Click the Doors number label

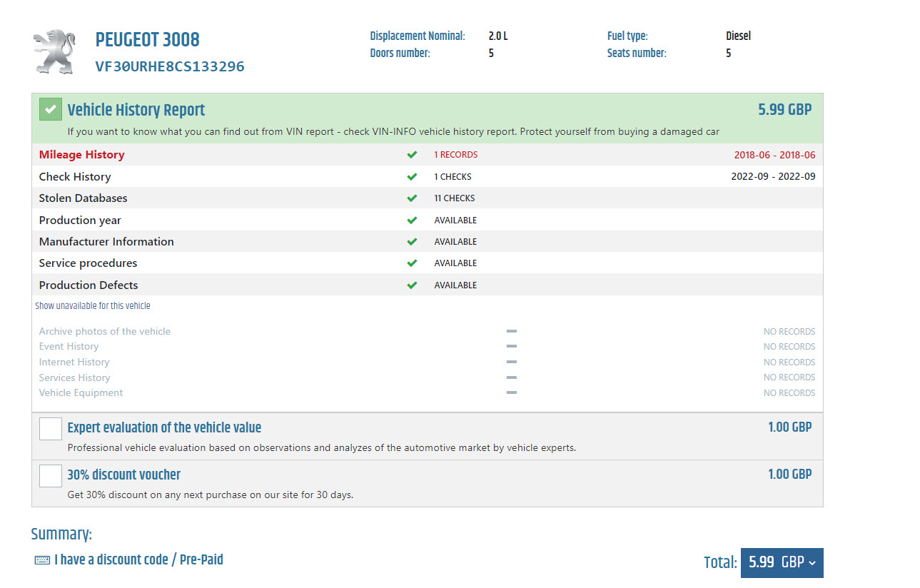click(x=400, y=53)
